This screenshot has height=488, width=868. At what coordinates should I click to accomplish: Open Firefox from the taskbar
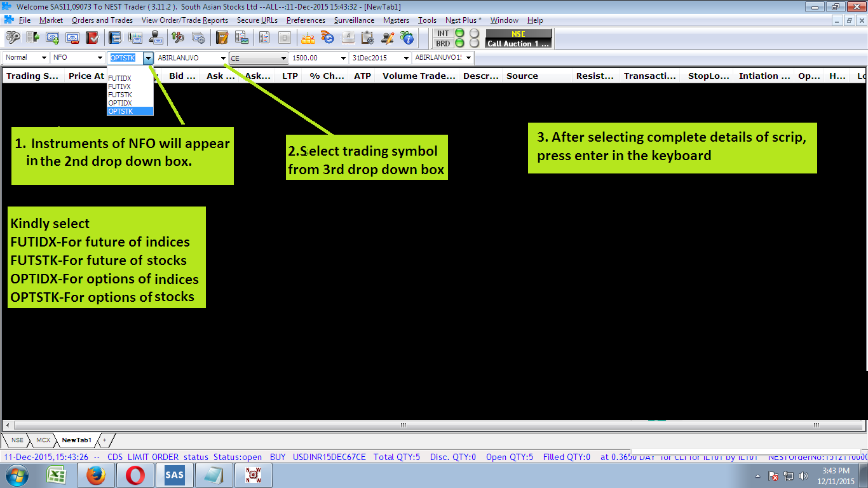pos(96,475)
